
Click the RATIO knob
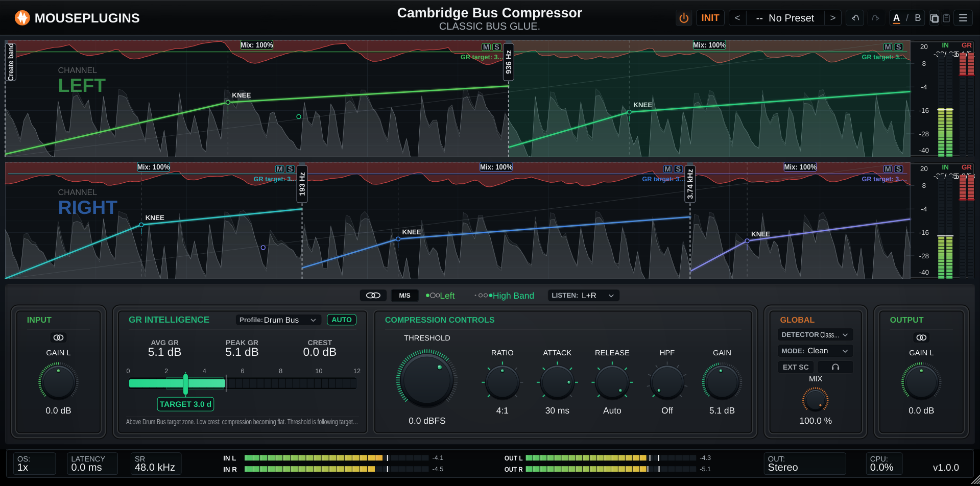tap(502, 382)
